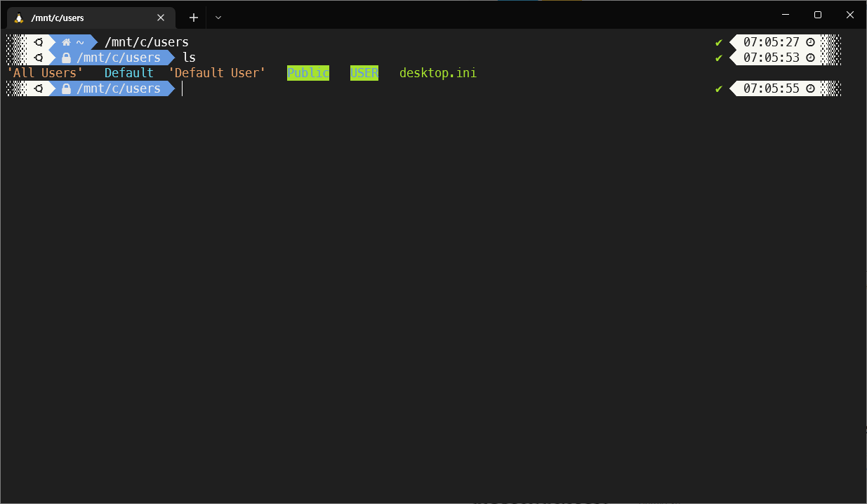
Task: Click the timestamp 07:05:53
Action: click(x=772, y=58)
